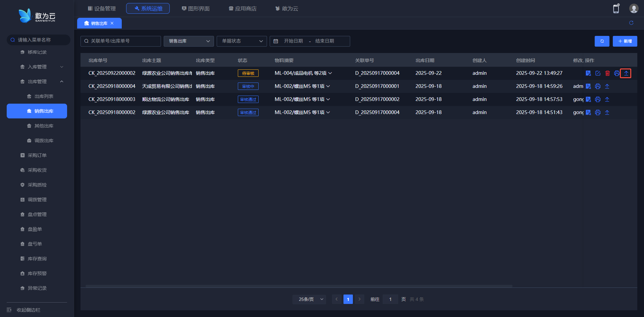Open 其他出库 in the sidebar

[x=44, y=126]
